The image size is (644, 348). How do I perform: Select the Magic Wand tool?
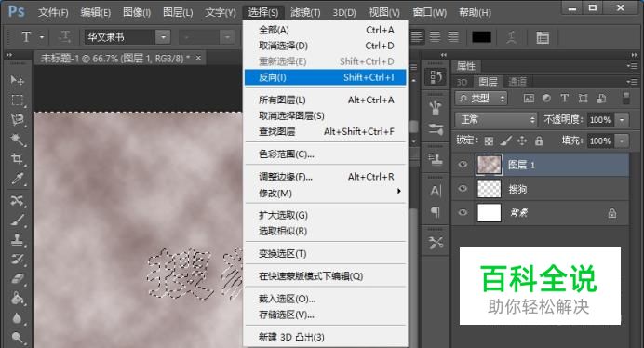17,140
